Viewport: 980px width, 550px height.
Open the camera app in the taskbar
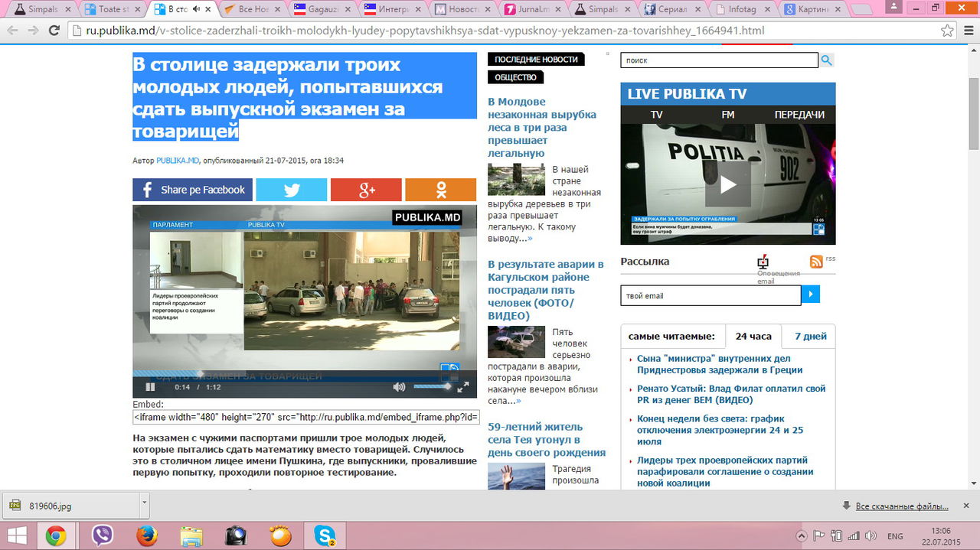click(236, 535)
